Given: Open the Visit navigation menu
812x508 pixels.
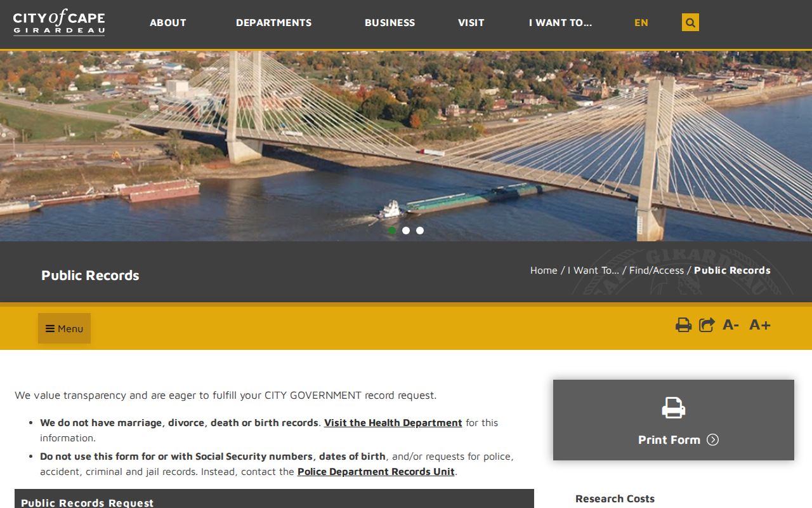Looking at the screenshot, I should pyautogui.click(x=471, y=23).
